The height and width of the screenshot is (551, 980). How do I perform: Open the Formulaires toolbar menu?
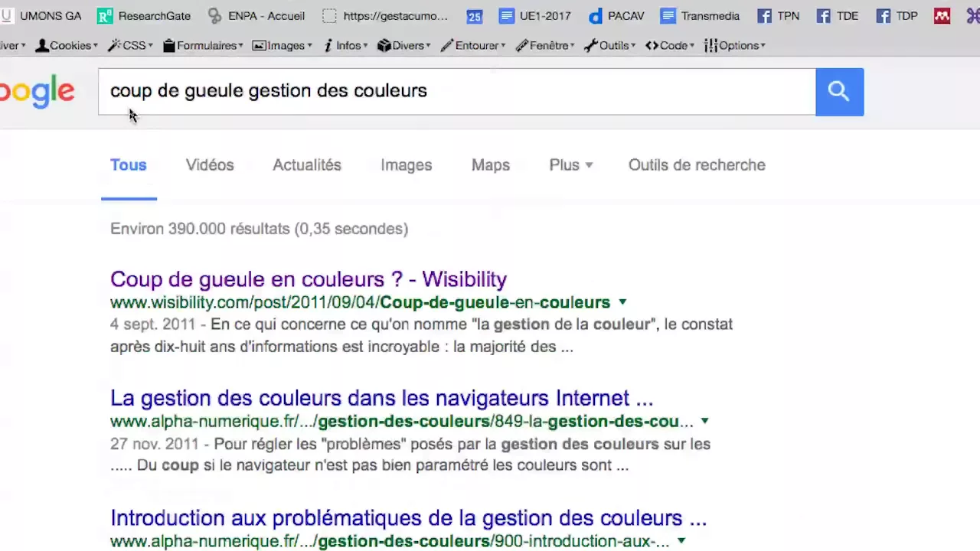pyautogui.click(x=203, y=45)
